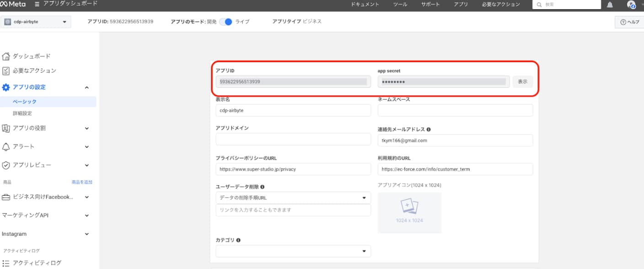Click the Meta logo
The height and width of the screenshot is (269, 644).
coord(13,4)
